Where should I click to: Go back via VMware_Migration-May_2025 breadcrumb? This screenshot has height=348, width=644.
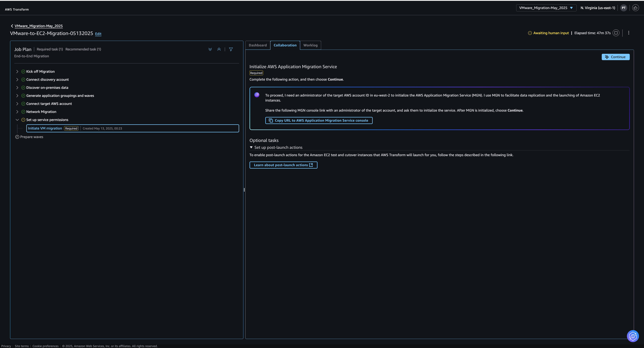[39, 26]
